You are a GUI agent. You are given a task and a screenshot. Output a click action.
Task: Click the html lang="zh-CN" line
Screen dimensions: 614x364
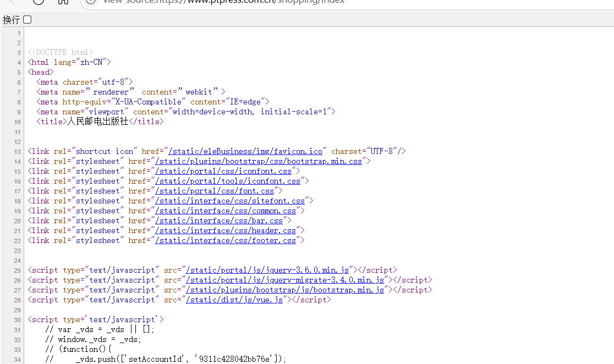coord(69,62)
